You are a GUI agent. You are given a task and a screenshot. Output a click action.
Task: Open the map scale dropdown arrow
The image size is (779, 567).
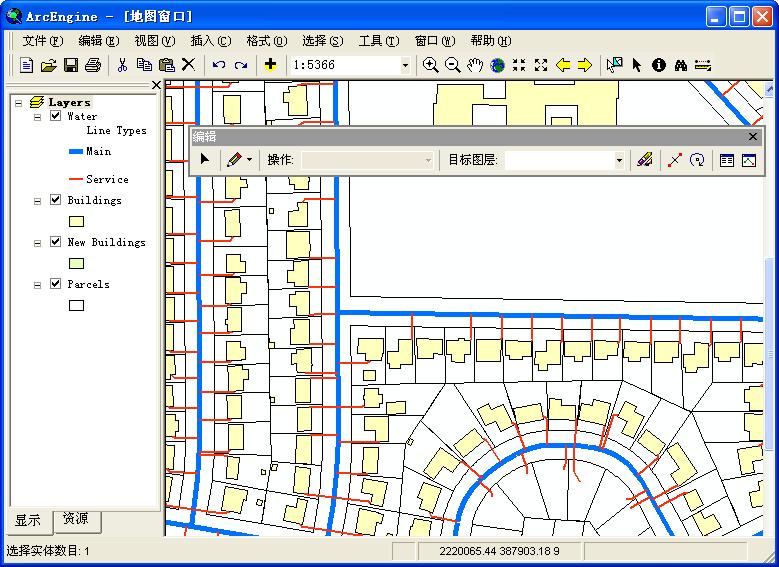(405, 65)
